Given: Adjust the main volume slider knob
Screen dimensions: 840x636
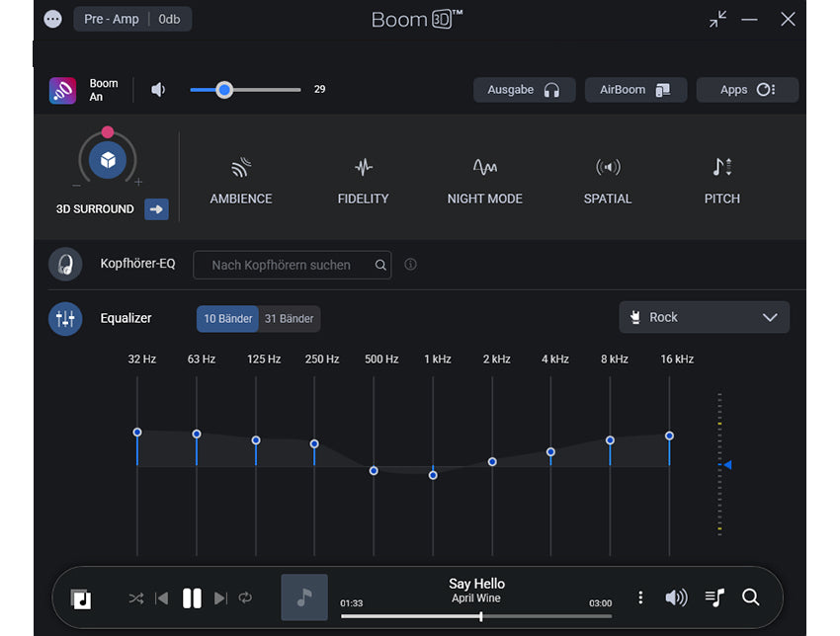Looking at the screenshot, I should point(224,90).
